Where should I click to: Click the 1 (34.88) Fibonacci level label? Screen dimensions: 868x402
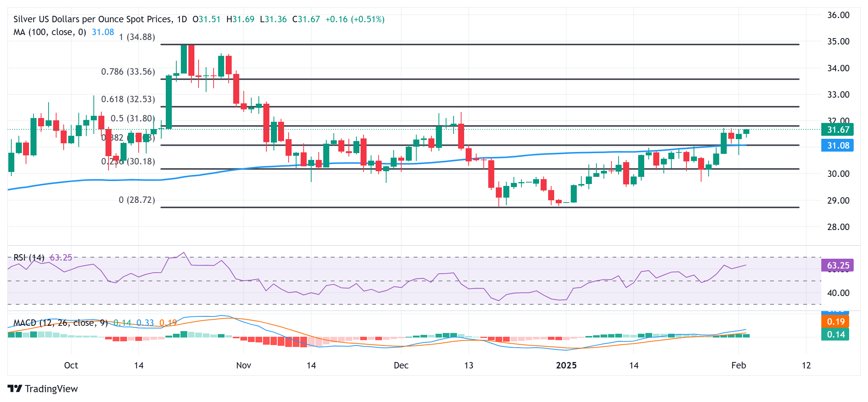(137, 37)
